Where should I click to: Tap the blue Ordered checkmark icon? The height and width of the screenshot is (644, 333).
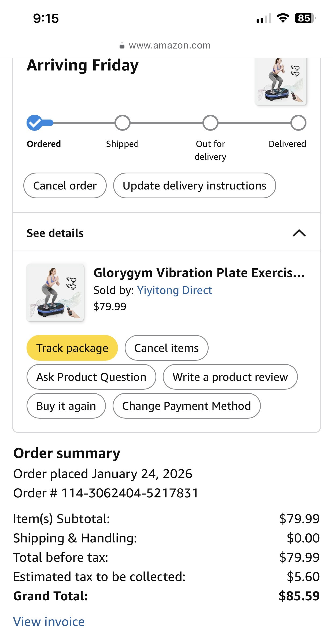(34, 123)
